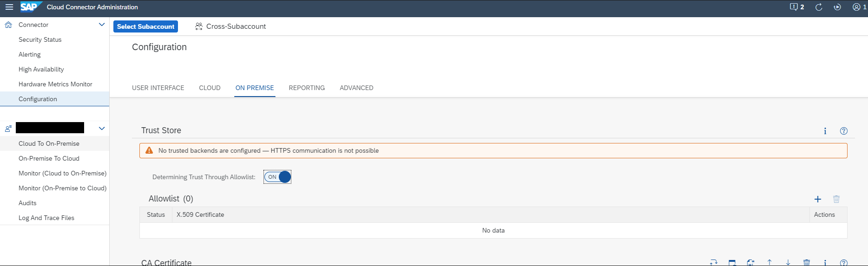Click the CA Certificate upload arrow

769,263
